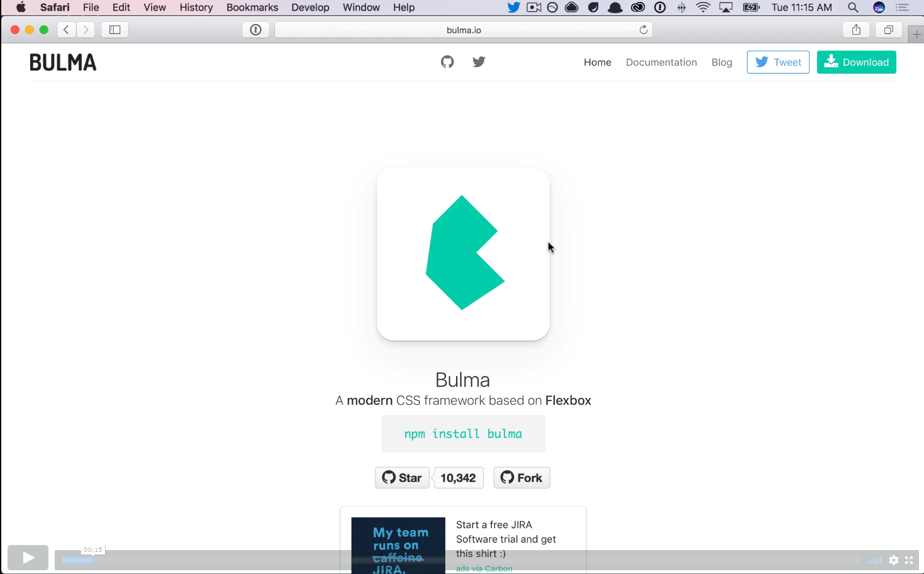
Task: Open the cloud menu bar icon
Action: click(572, 8)
